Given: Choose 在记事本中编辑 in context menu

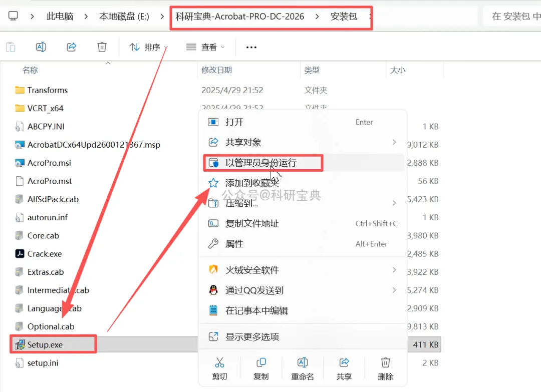Looking at the screenshot, I should [x=303, y=310].
